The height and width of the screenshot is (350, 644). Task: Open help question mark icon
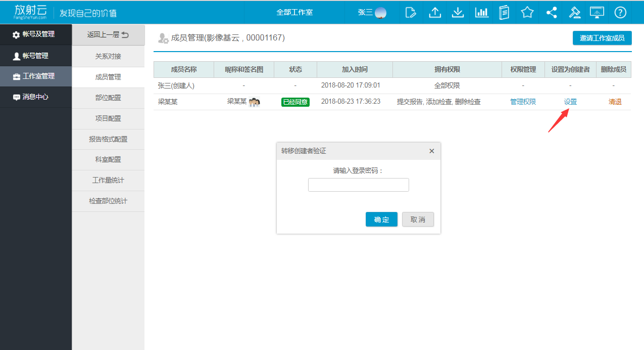tap(620, 12)
